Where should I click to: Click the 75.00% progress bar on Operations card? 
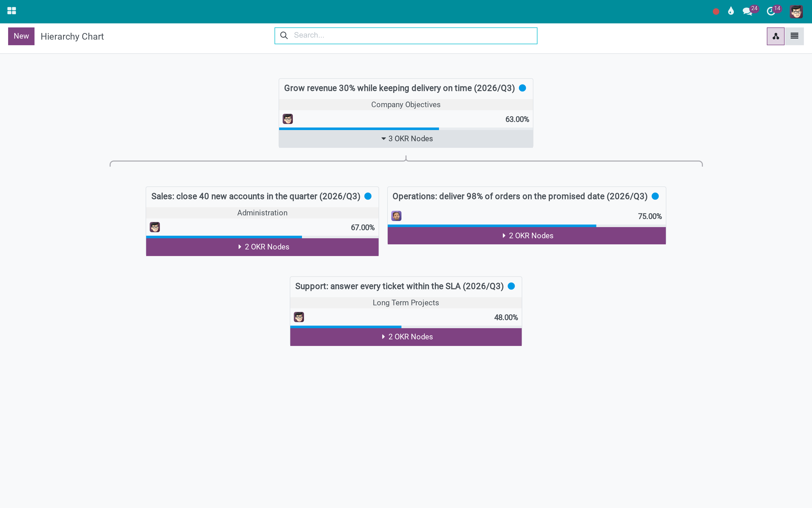pos(527,226)
